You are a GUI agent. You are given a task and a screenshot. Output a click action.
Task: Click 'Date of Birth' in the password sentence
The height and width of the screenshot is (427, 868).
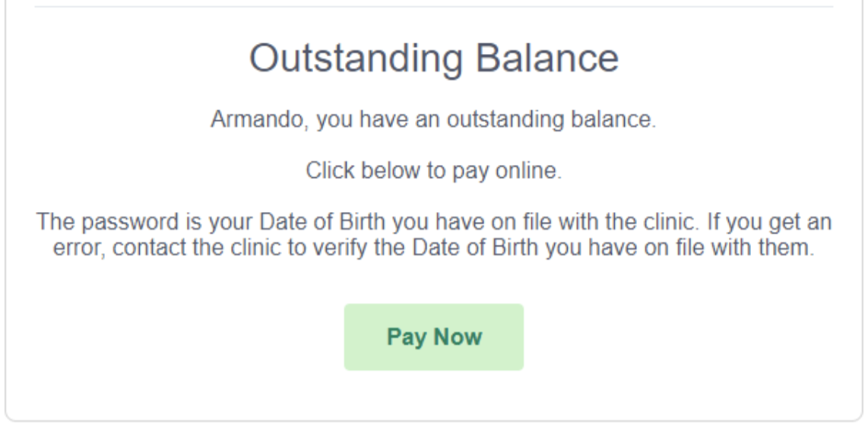pos(323,222)
